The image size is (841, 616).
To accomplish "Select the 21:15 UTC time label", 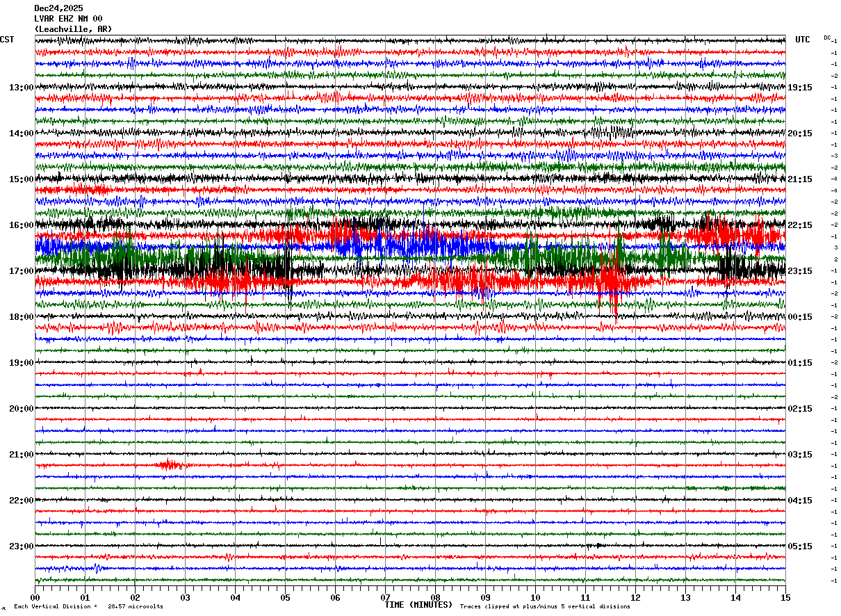I will [800, 179].
